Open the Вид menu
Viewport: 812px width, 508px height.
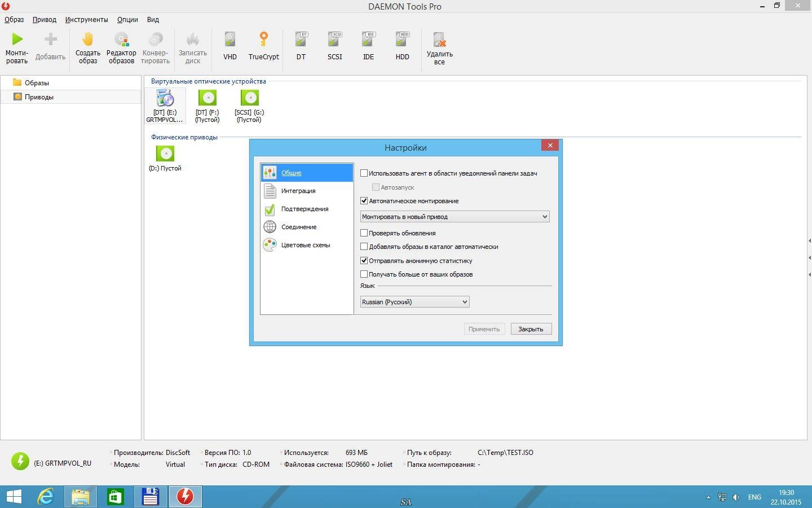[x=153, y=19]
